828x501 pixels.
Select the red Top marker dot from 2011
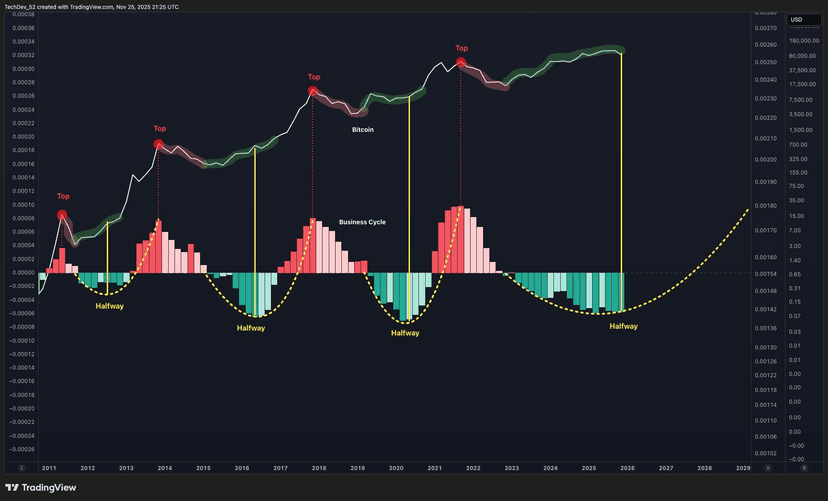(x=63, y=214)
